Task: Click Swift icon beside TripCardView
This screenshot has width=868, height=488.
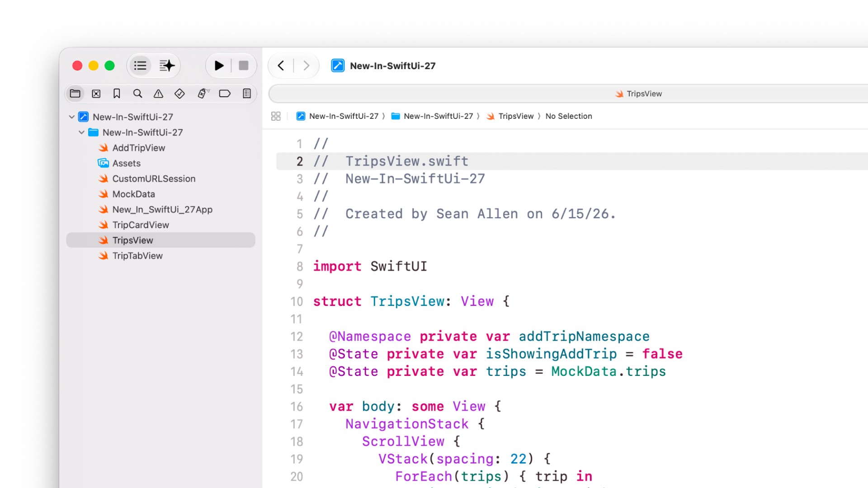Action: pyautogui.click(x=104, y=225)
